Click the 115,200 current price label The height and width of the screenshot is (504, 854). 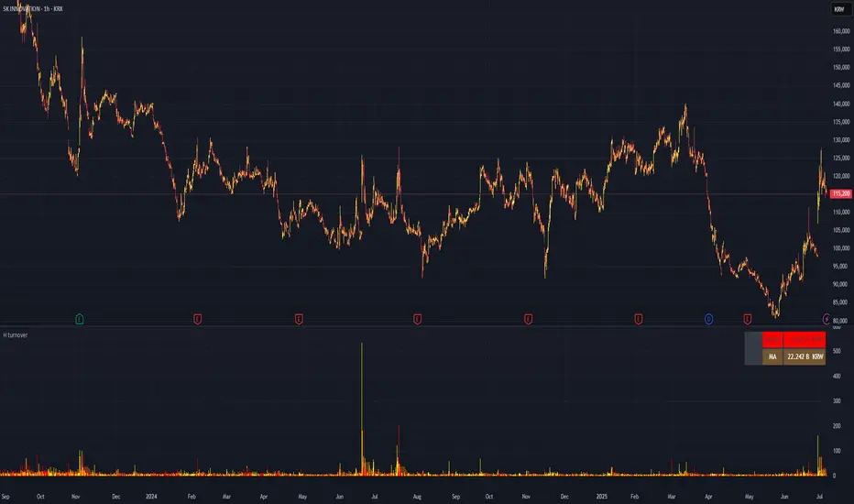(841, 194)
